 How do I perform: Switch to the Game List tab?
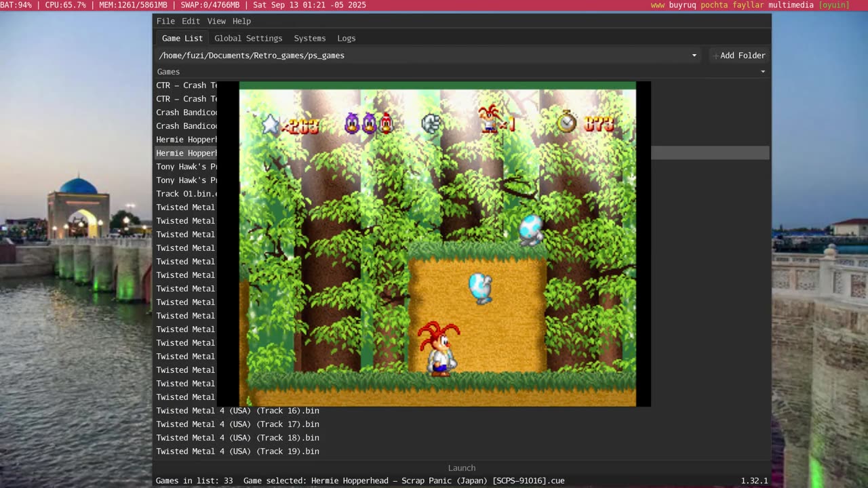pos(182,39)
